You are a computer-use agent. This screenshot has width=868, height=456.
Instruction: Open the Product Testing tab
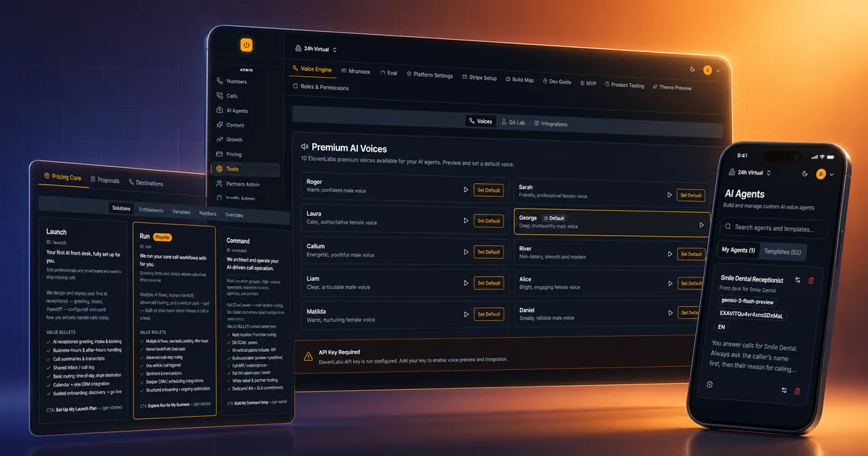(x=624, y=85)
